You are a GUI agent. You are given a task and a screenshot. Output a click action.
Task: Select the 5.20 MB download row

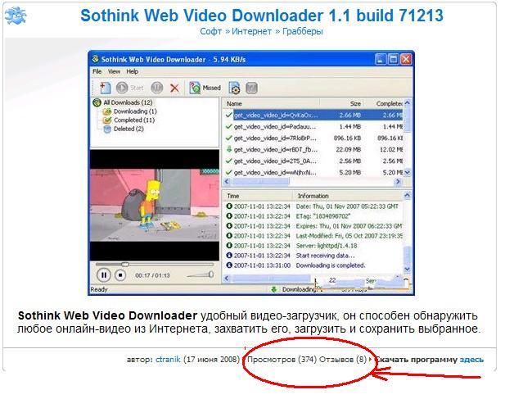coord(313,173)
